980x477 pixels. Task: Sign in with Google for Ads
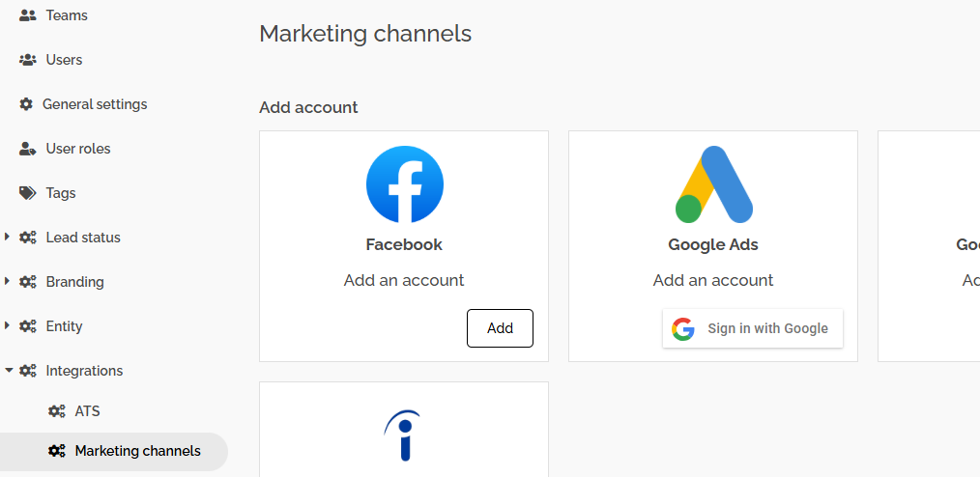click(753, 328)
